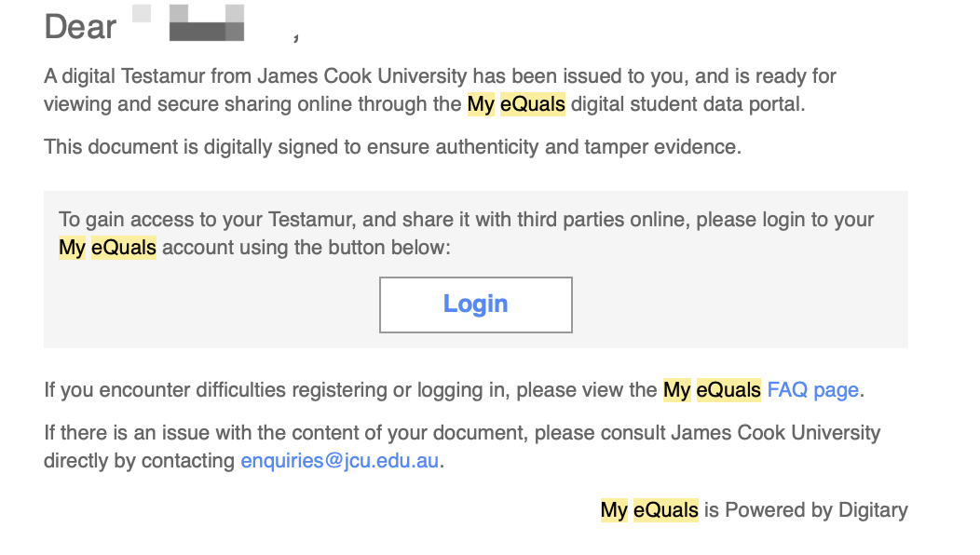Click highlighted My eQuals before 'digital student data portal'
The image size is (980, 555).
coord(516,104)
